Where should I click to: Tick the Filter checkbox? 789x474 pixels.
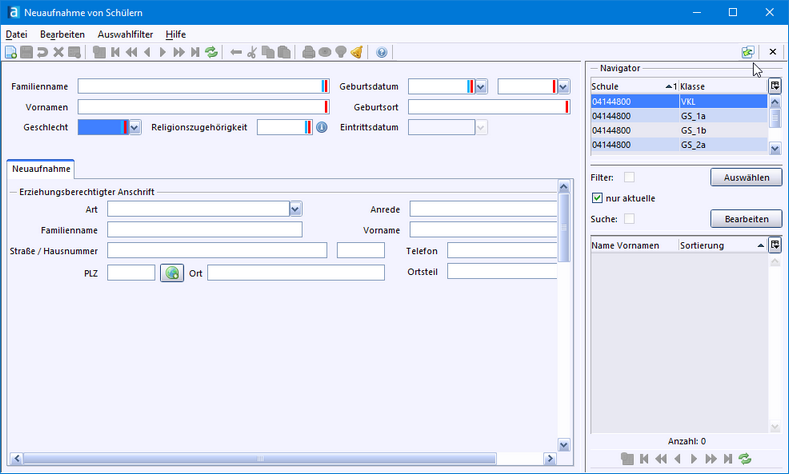click(629, 177)
